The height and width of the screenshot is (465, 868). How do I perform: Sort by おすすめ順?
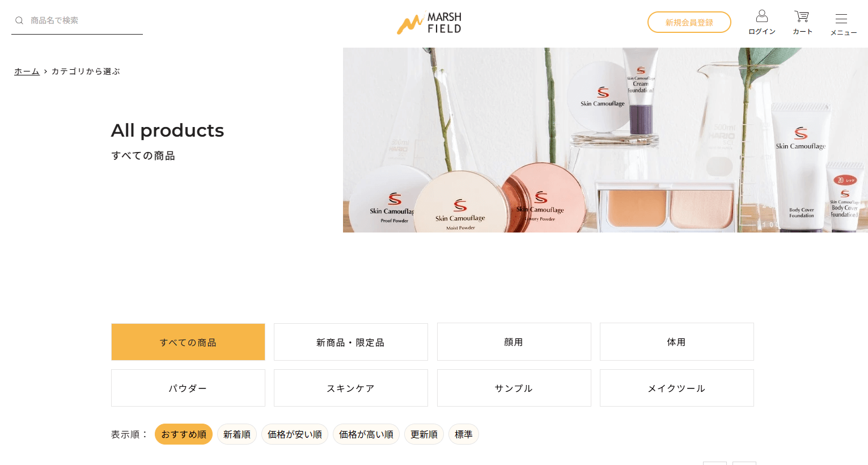point(184,434)
